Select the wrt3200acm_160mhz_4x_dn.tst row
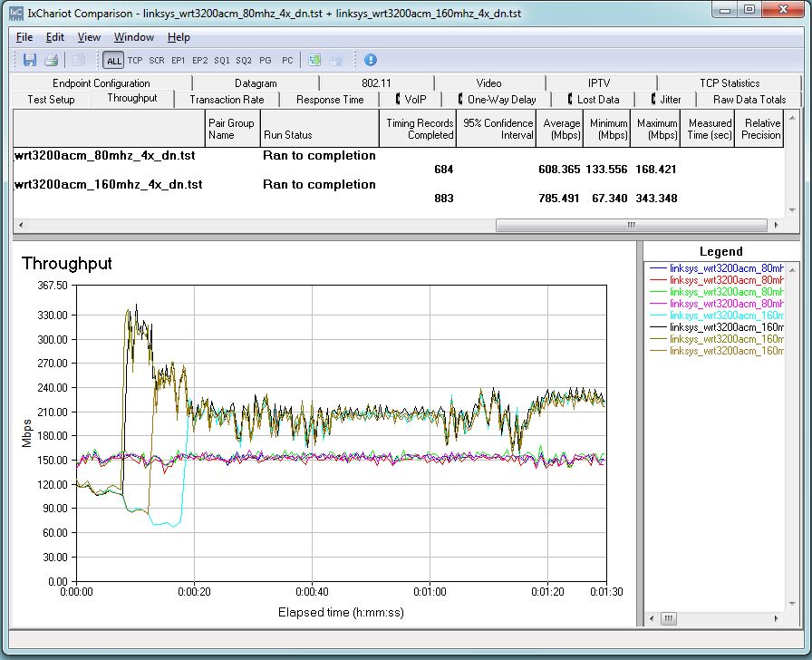This screenshot has width=812, height=660. click(x=398, y=184)
